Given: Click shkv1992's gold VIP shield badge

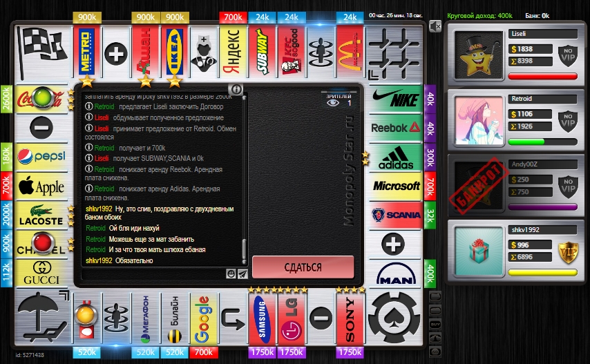Looking at the screenshot, I should pos(567,251).
